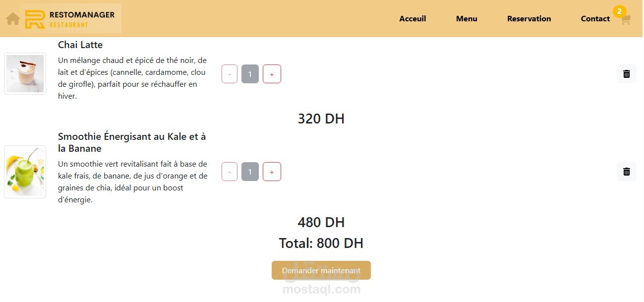Click the RestoManager restaurant logo
This screenshot has height=302, width=644.
tap(70, 19)
